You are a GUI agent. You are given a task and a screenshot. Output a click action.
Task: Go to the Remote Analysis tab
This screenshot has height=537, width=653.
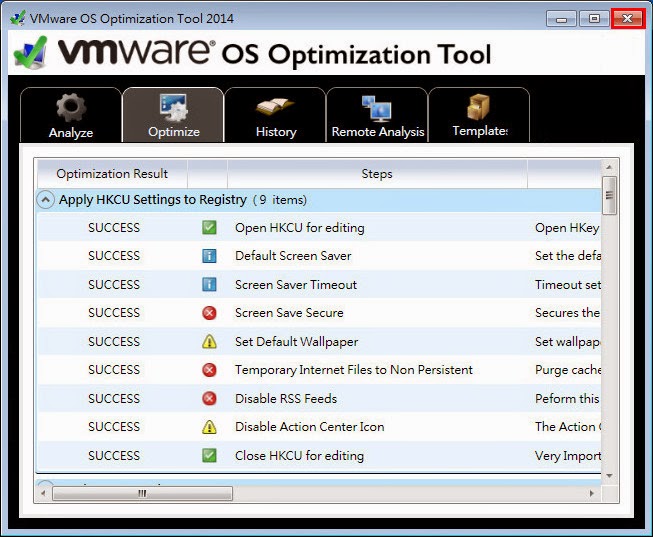377,115
